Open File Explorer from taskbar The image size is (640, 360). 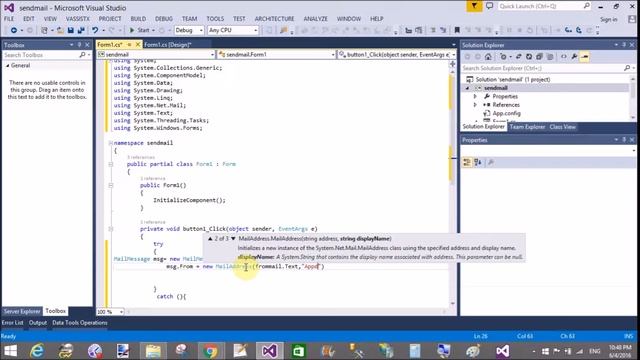pos(153,351)
